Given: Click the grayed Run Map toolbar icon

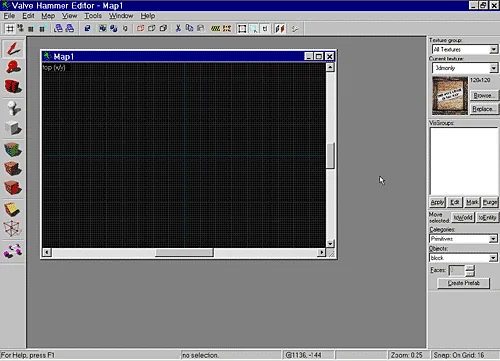Looking at the screenshot, I should (295, 29).
